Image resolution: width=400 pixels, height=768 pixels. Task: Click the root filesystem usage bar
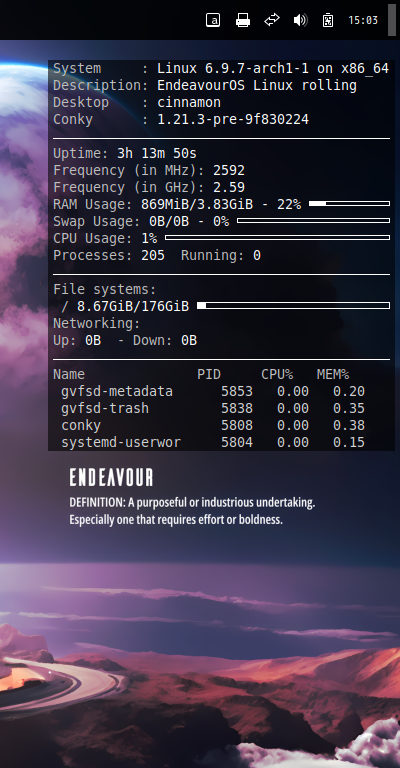293,306
